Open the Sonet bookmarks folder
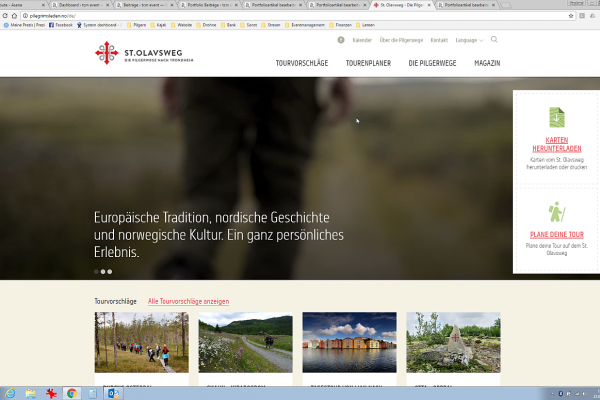The width and height of the screenshot is (600, 400). point(249,25)
